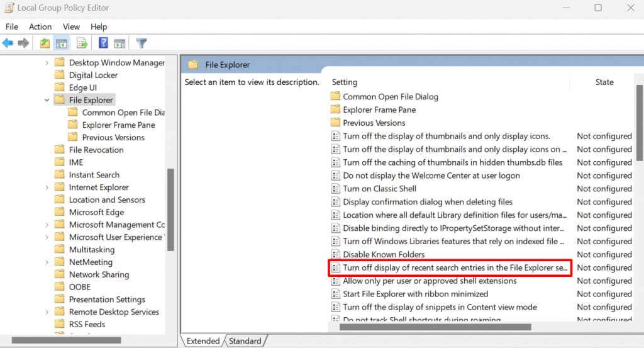Viewport: 644px width, 348px height.
Task: Click the Show/Hide action pane icon
Action: coord(119,43)
